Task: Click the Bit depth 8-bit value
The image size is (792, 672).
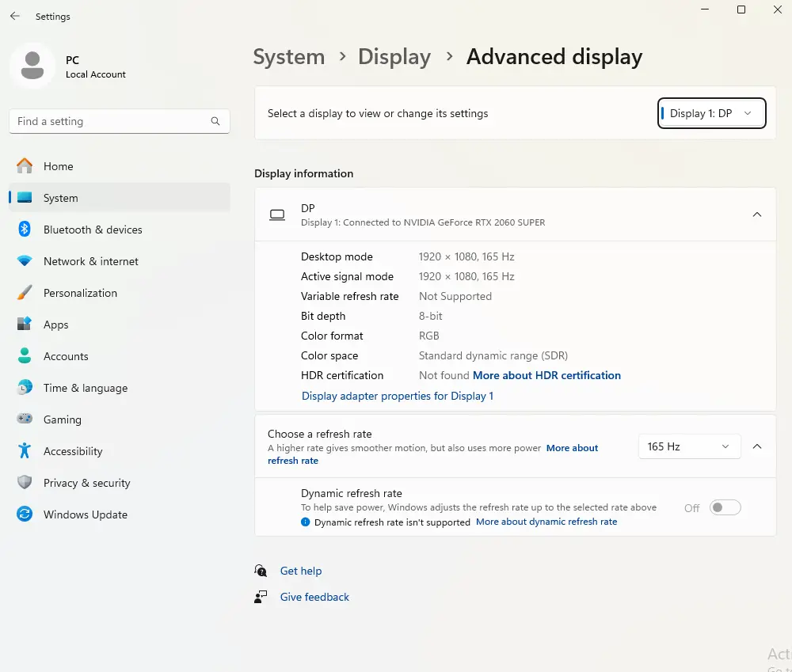Action: click(x=430, y=316)
